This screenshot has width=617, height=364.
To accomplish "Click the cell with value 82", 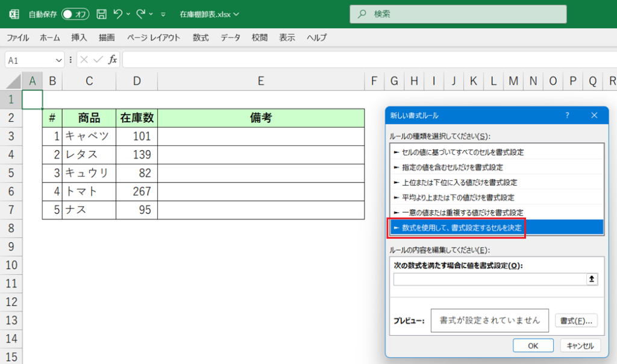I will (x=137, y=173).
